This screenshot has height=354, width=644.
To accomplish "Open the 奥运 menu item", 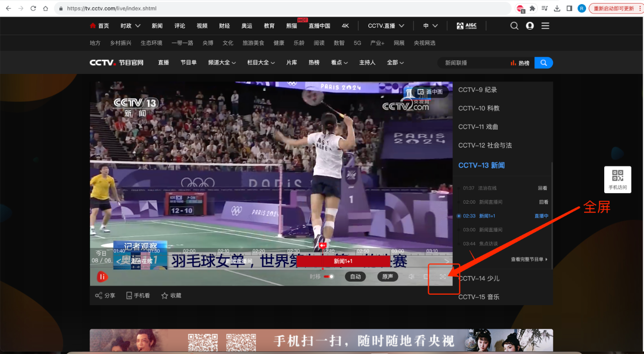I will (247, 26).
